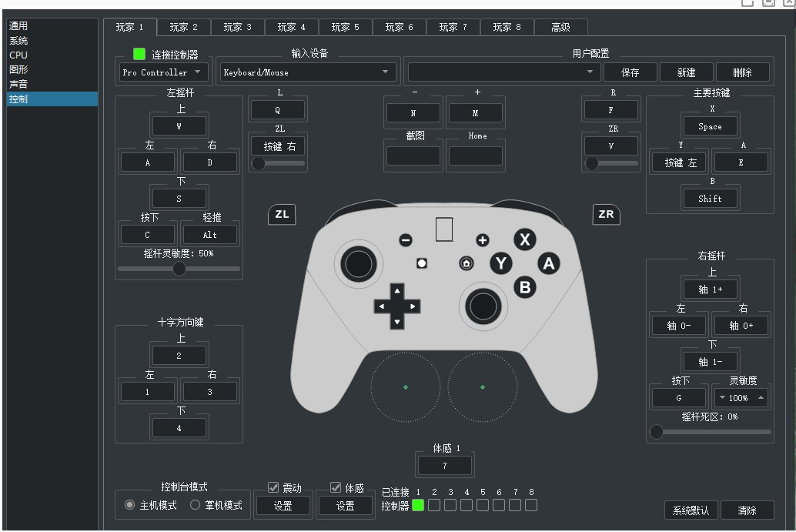Switch to the Player 8 tab
The width and height of the screenshot is (796, 532).
point(507,27)
